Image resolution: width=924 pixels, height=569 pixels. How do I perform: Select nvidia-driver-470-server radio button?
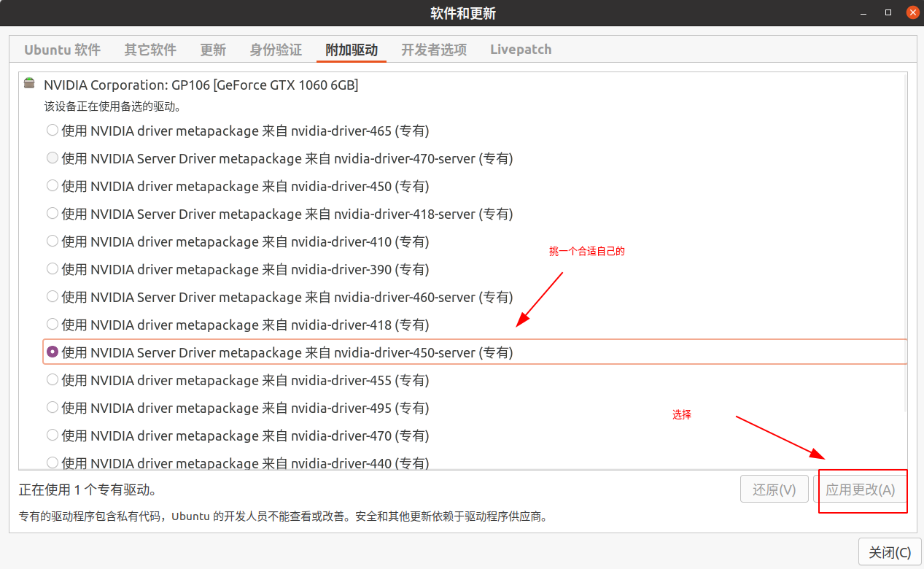tap(53, 158)
